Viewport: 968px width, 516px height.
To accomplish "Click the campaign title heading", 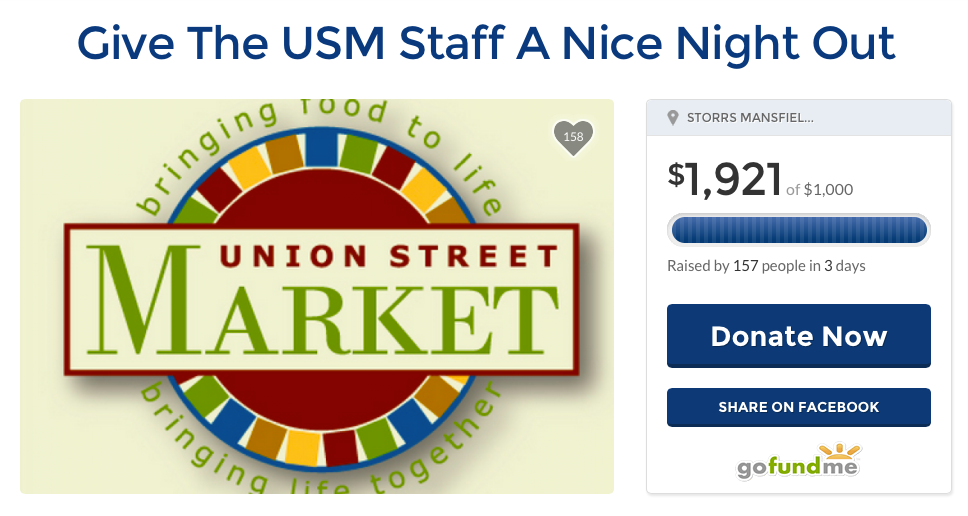I will coord(484,42).
